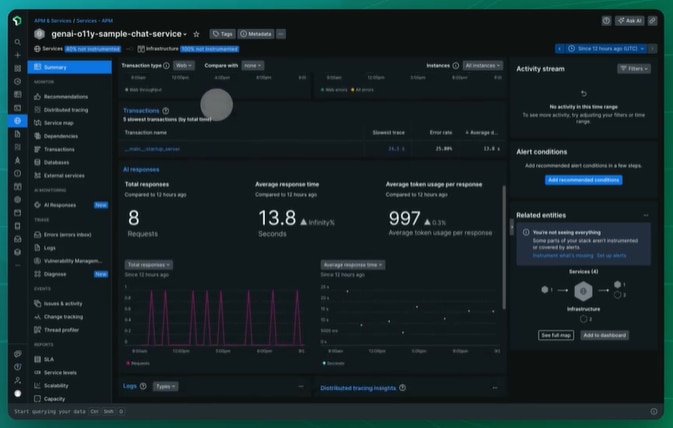
Task: Click the Ask AI button
Action: [x=630, y=21]
